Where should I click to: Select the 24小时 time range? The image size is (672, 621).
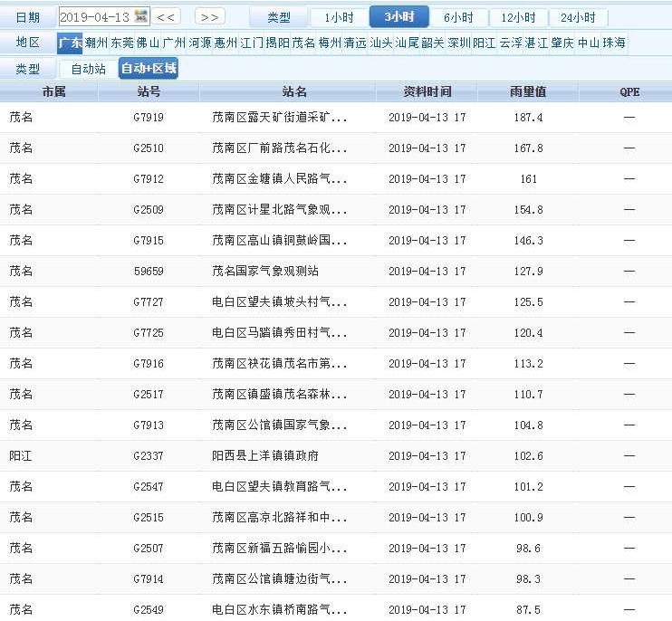pyautogui.click(x=578, y=17)
